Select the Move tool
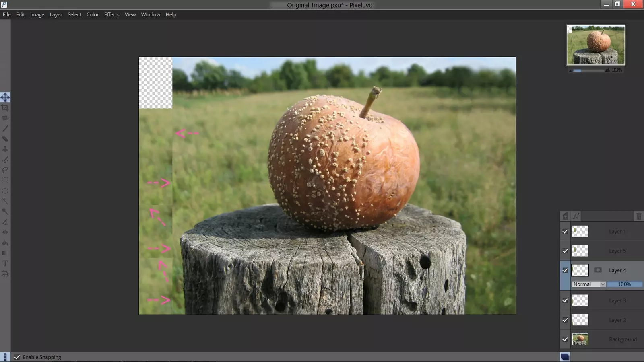The width and height of the screenshot is (644, 362). 5,97
